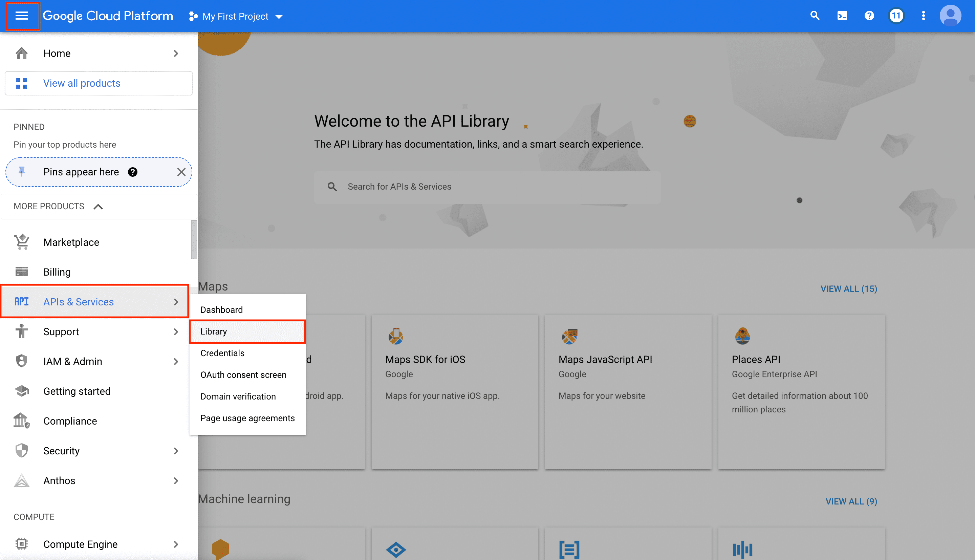Click View all products button
This screenshot has width=975, height=560.
tap(99, 83)
